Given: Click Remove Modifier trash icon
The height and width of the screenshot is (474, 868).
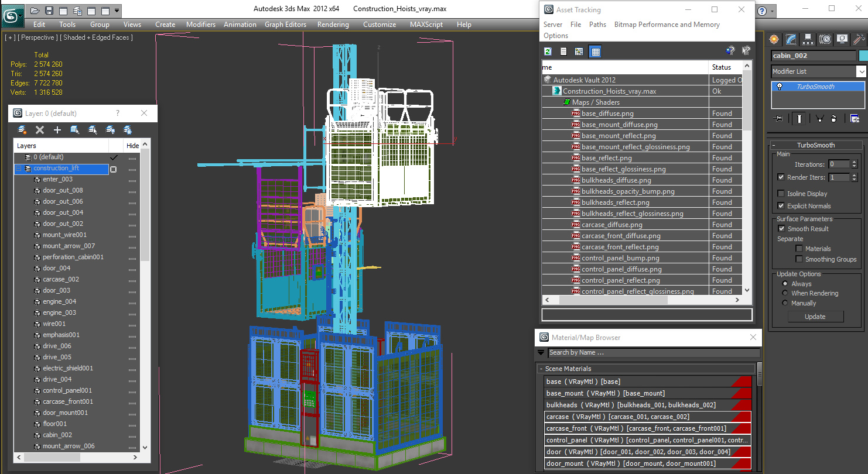Looking at the screenshot, I should coord(833,118).
